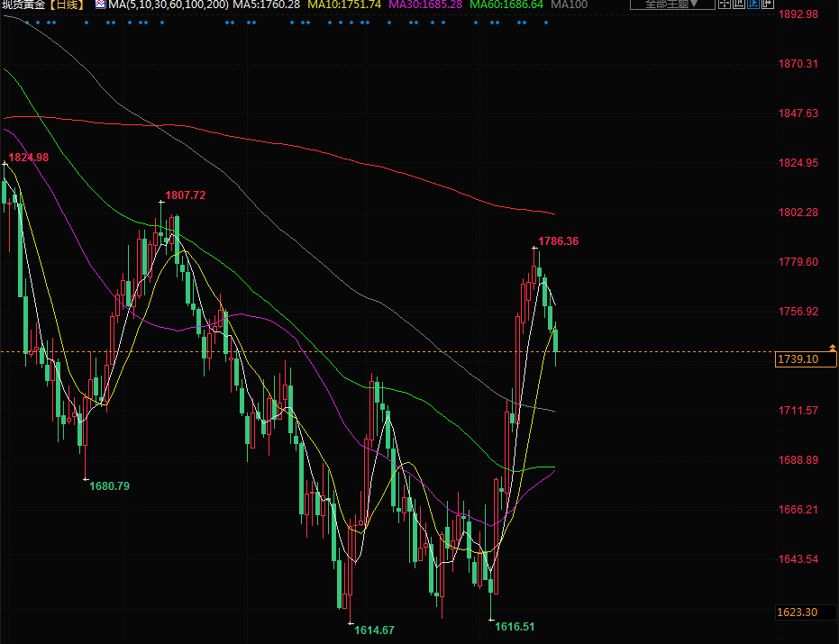Click the 1807.72 peak price label
The image size is (839, 644).
pos(185,195)
